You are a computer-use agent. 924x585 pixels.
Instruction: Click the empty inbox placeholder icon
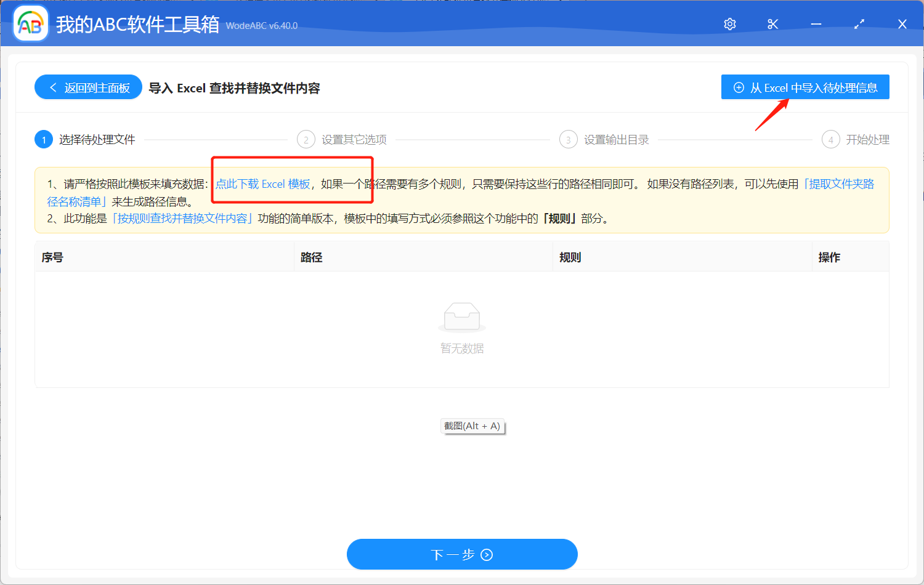point(462,315)
